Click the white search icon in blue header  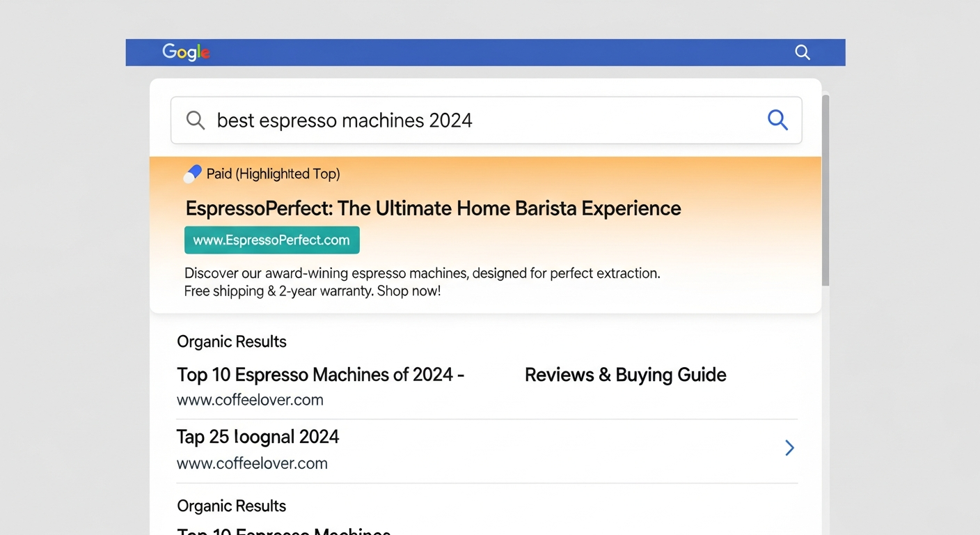[x=802, y=52]
